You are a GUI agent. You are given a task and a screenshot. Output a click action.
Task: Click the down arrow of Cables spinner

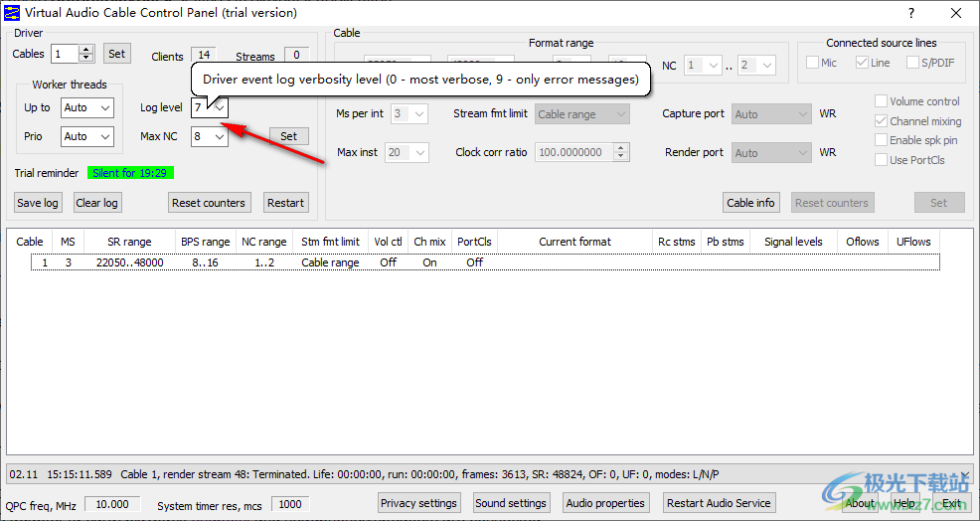86,58
